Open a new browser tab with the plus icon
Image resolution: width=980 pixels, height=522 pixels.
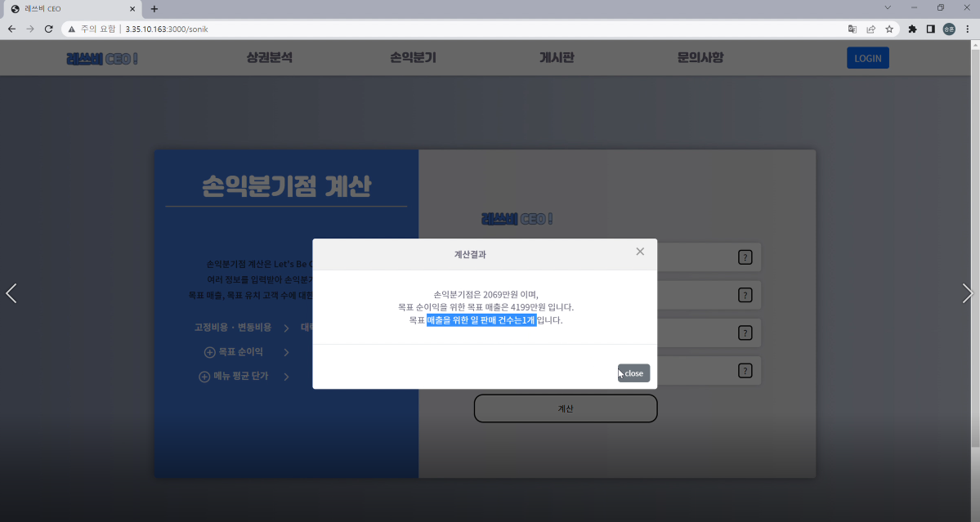tap(154, 9)
